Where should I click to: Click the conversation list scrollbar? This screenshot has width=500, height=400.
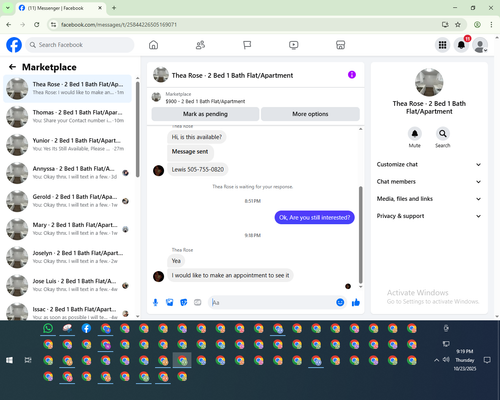[138, 130]
